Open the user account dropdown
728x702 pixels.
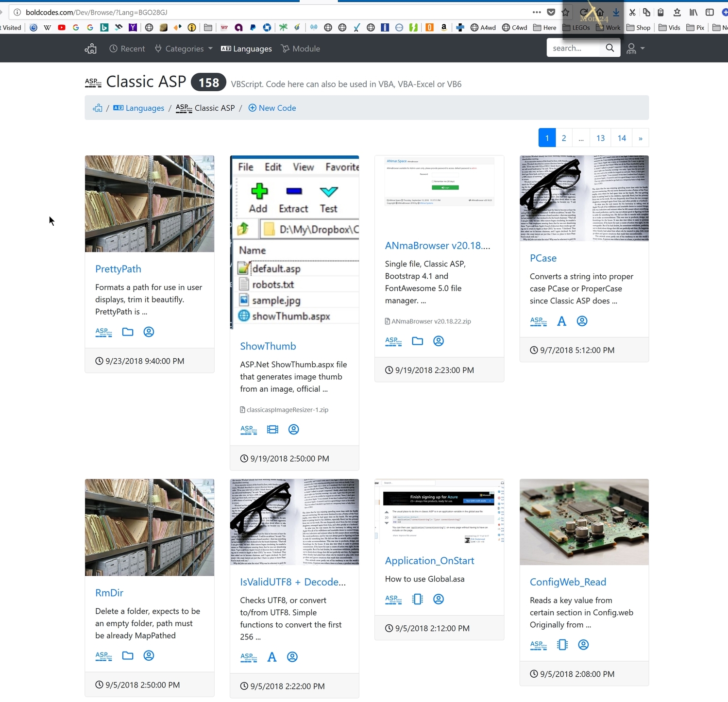[x=635, y=49]
